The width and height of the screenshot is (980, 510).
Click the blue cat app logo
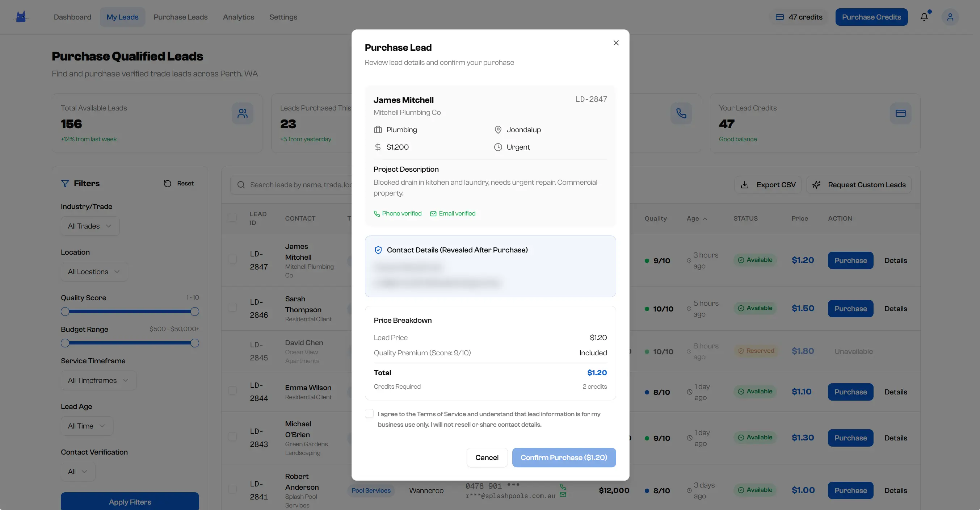(x=21, y=17)
